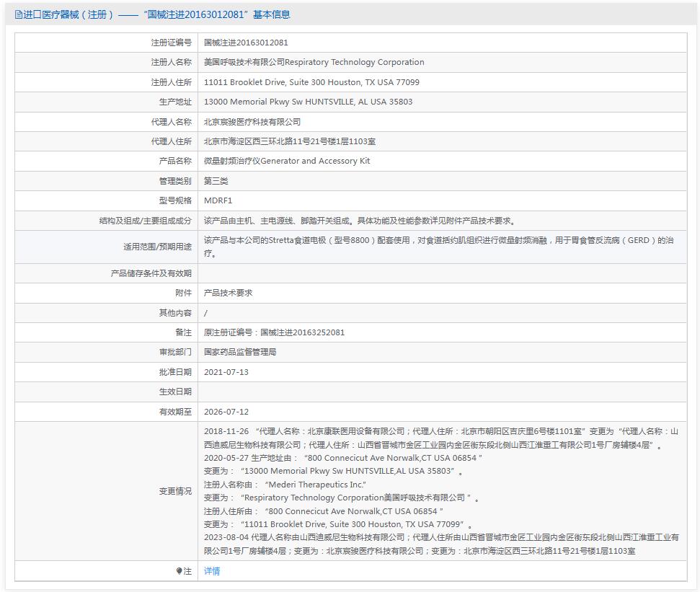Click the 代理人名称 label

point(172,122)
